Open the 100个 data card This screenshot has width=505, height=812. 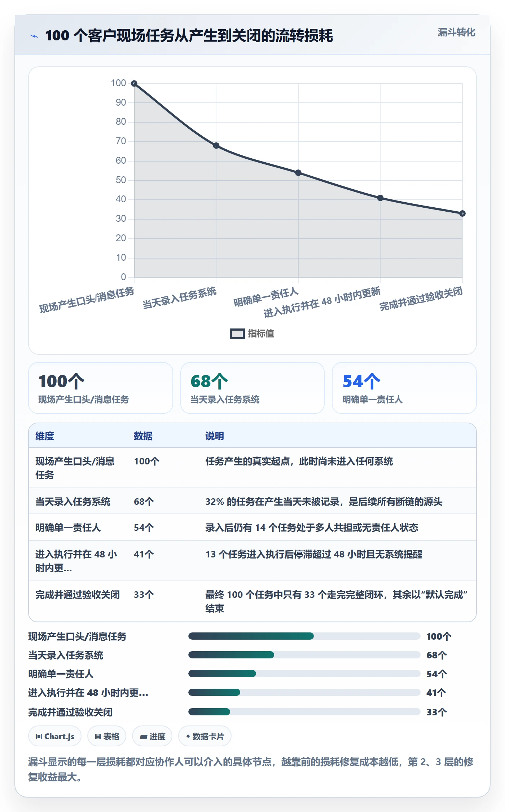pyautogui.click(x=101, y=388)
